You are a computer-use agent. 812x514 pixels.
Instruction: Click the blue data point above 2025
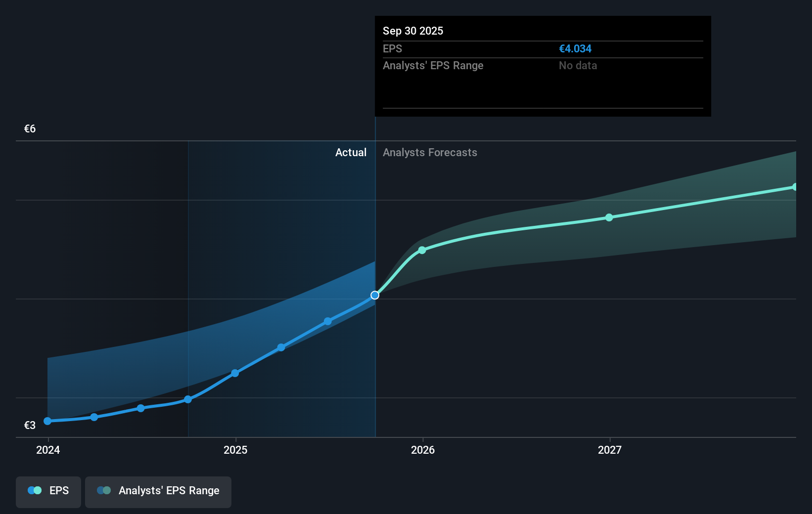coord(235,373)
